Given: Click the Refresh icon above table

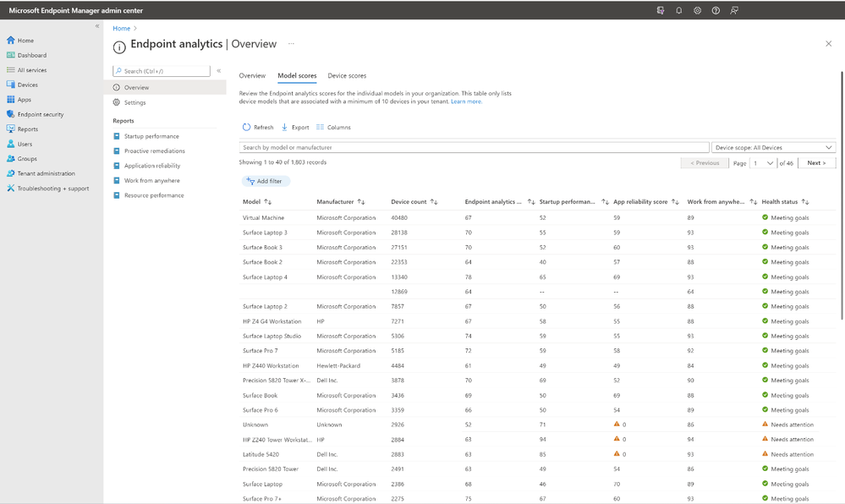Looking at the screenshot, I should coord(246,127).
